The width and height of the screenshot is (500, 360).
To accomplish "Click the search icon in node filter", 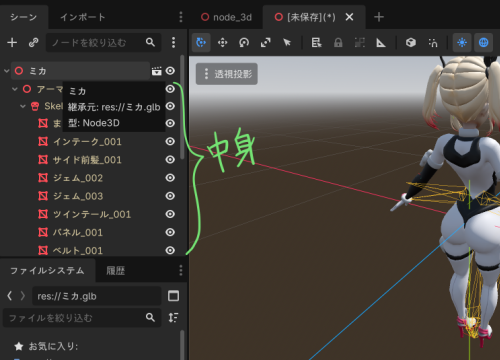I will pyautogui.click(x=150, y=42).
